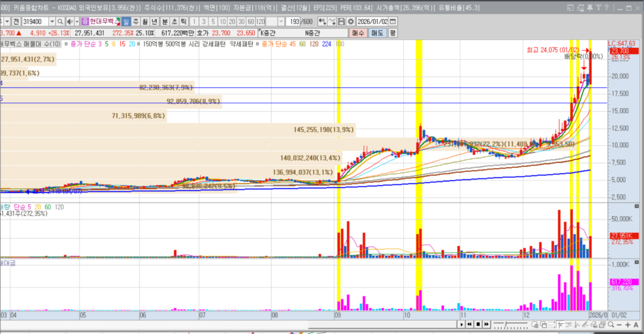This screenshot has height=334, width=644.
Task: Select the tick (틱) chart tab
Action: 183,21
